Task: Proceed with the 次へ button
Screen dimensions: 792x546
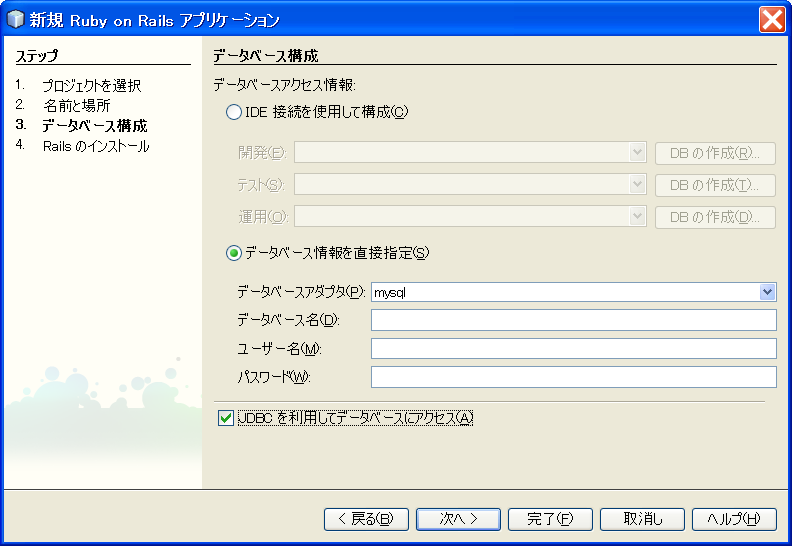Action: 458,519
